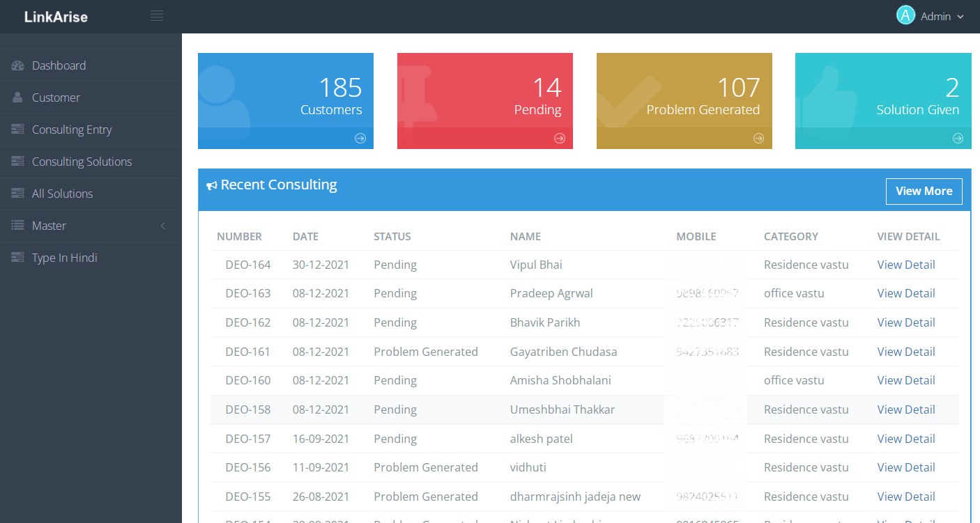View detail for DEO-158

(x=906, y=409)
